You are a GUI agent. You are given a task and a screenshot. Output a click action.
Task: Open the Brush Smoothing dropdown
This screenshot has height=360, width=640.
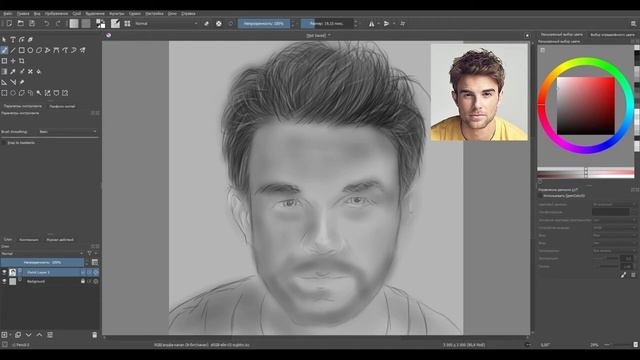coord(68,131)
